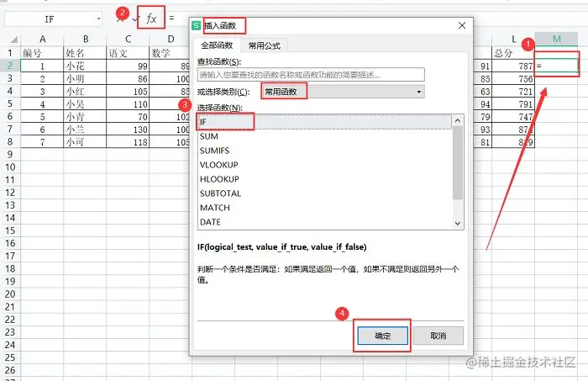
Task: Select column L header
Action: coord(513,39)
